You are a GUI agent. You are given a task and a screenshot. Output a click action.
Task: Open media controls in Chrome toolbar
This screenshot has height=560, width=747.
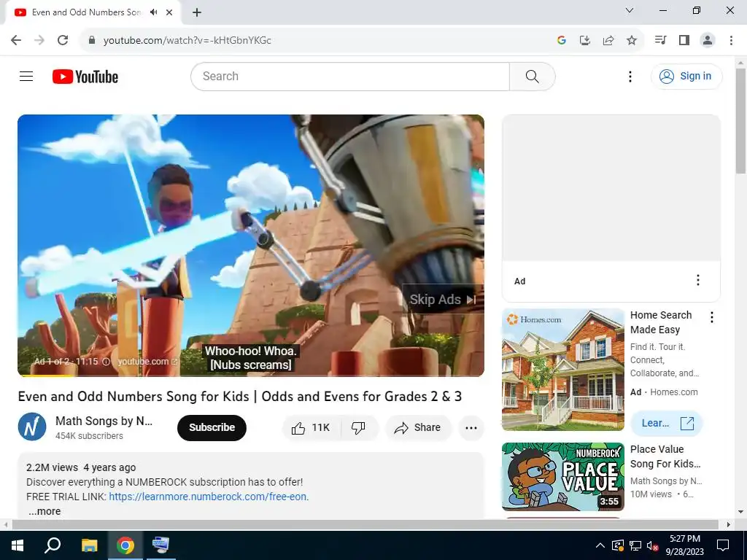pyautogui.click(x=660, y=40)
